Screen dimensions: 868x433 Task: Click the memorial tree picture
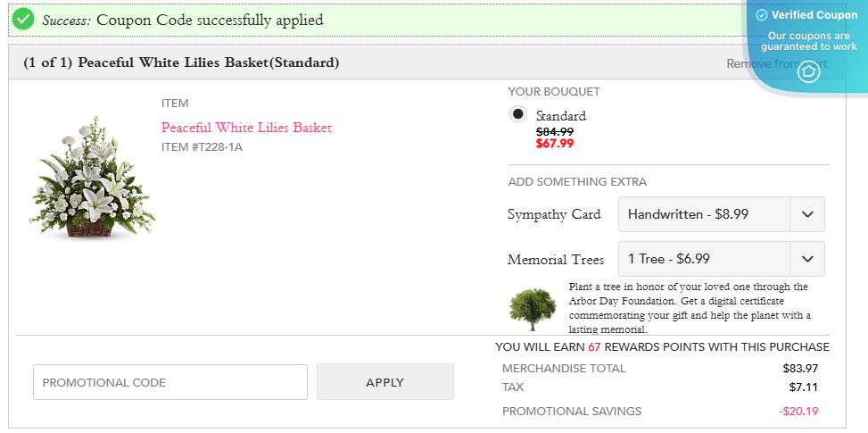point(533,309)
